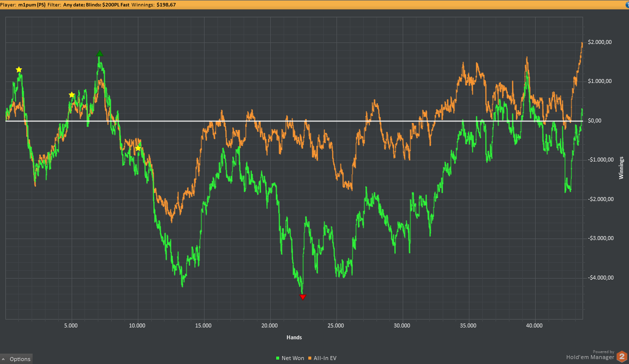Image resolution: width=629 pixels, height=364 pixels.
Task: Click the player name m1pum (PS)
Action: (x=32, y=4)
